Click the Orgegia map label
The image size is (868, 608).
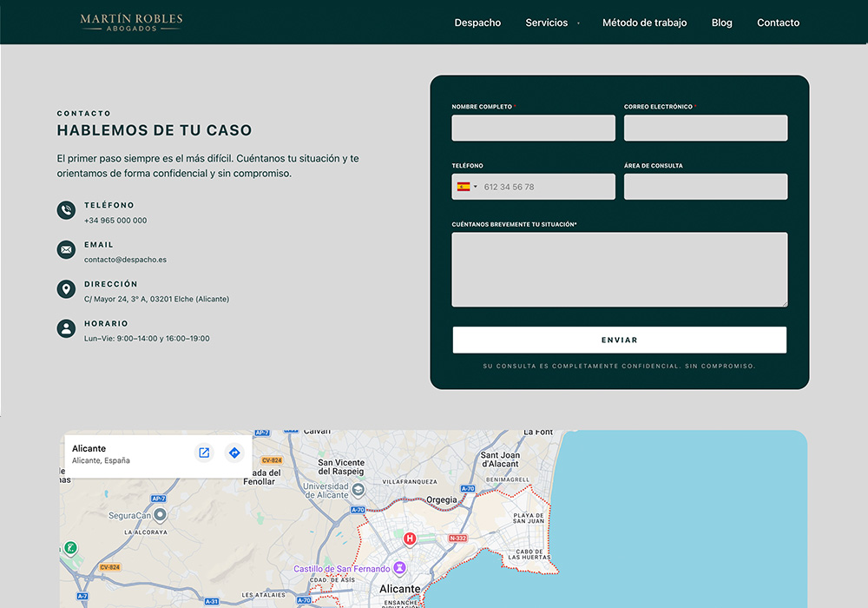point(442,500)
